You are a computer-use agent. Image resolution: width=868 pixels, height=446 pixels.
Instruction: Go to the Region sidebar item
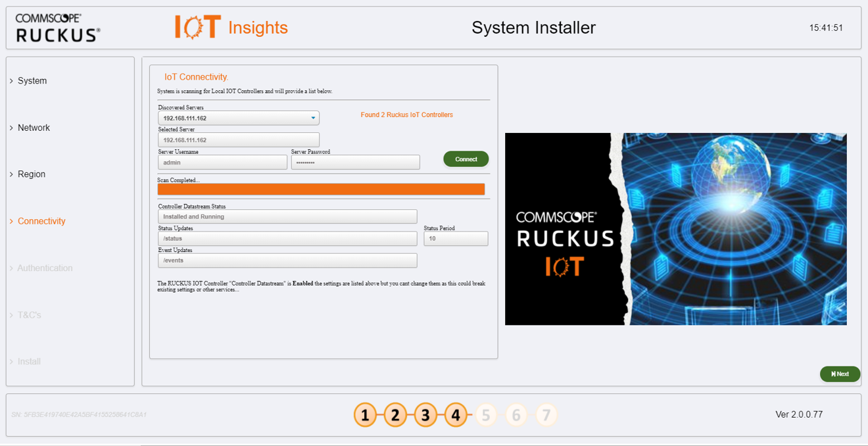(x=32, y=174)
